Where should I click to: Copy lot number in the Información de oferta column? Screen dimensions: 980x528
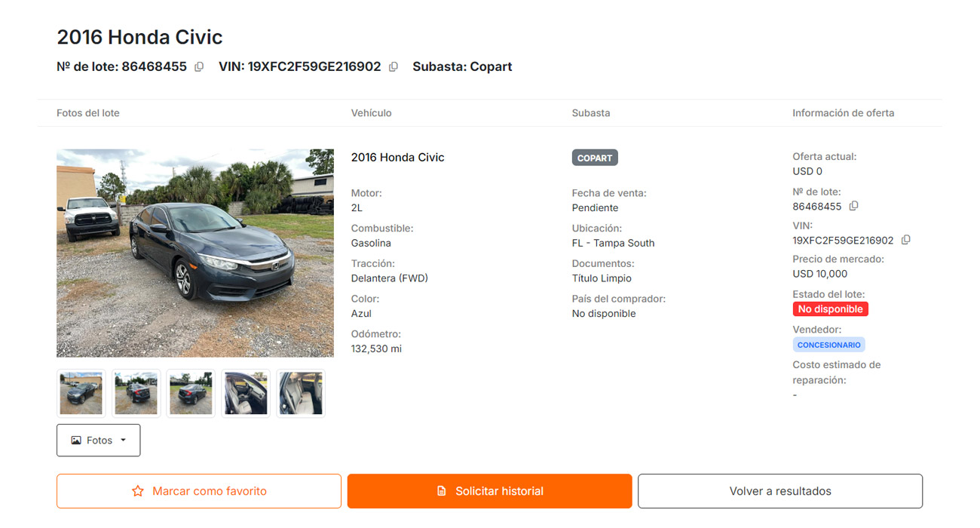854,206
